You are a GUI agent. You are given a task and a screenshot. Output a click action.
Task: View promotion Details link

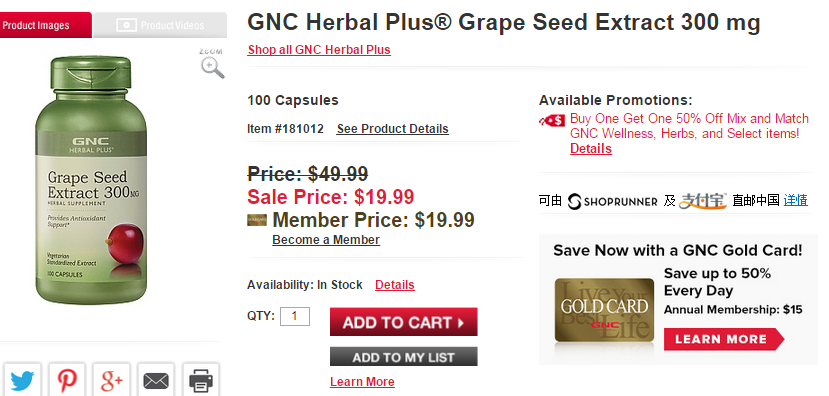pos(591,149)
